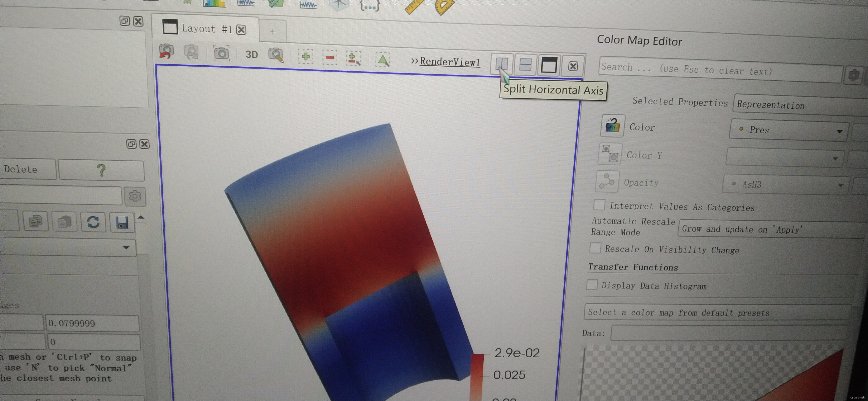Click the Color Map Editor search field

coord(720,70)
